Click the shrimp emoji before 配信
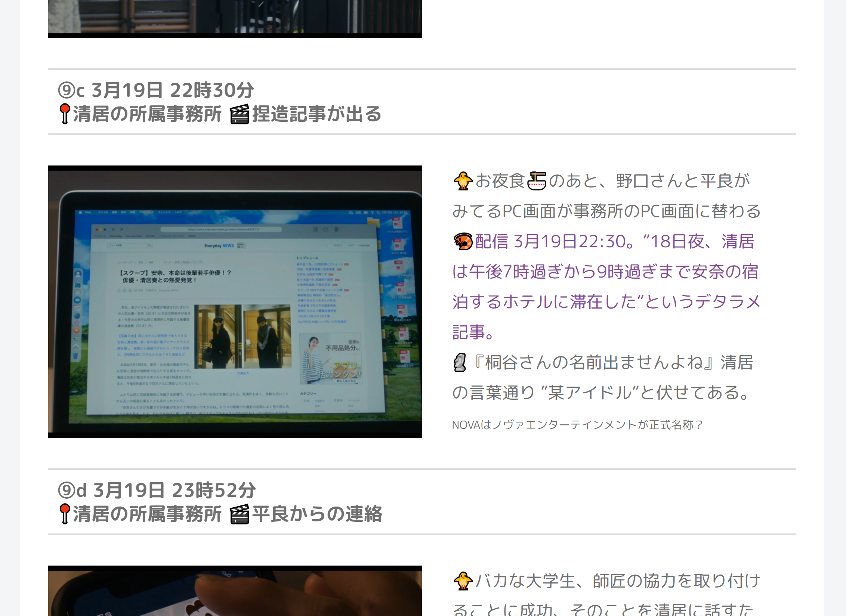Screen dimensions: 846x616 point(463,242)
